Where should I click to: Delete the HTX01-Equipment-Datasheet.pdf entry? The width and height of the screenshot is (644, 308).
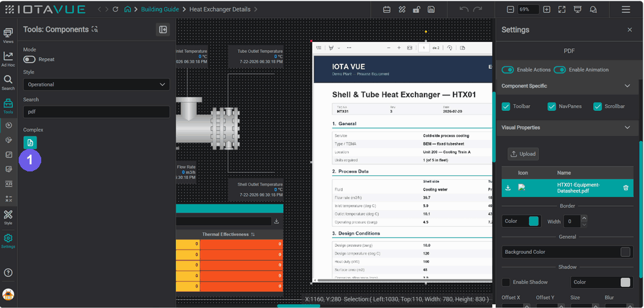point(626,188)
